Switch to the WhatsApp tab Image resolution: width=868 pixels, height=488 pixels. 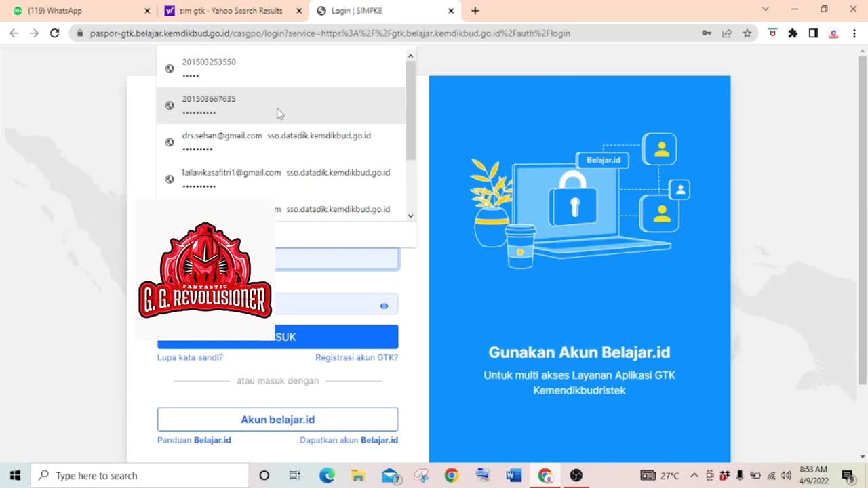81,11
